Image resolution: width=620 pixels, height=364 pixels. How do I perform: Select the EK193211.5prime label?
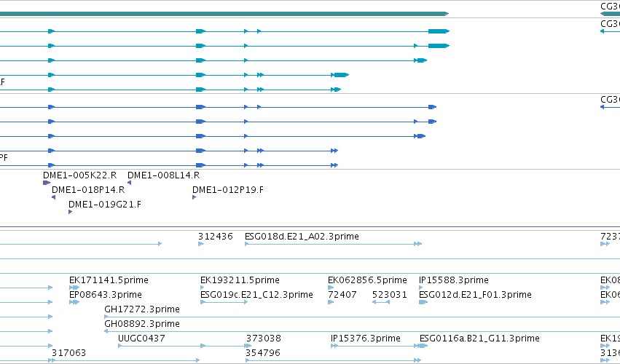point(240,280)
